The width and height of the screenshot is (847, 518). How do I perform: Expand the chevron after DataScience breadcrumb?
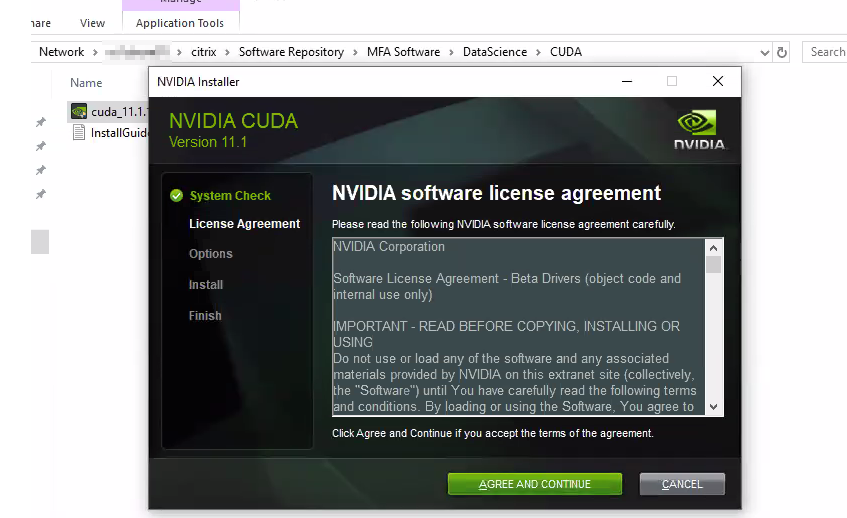click(x=539, y=52)
